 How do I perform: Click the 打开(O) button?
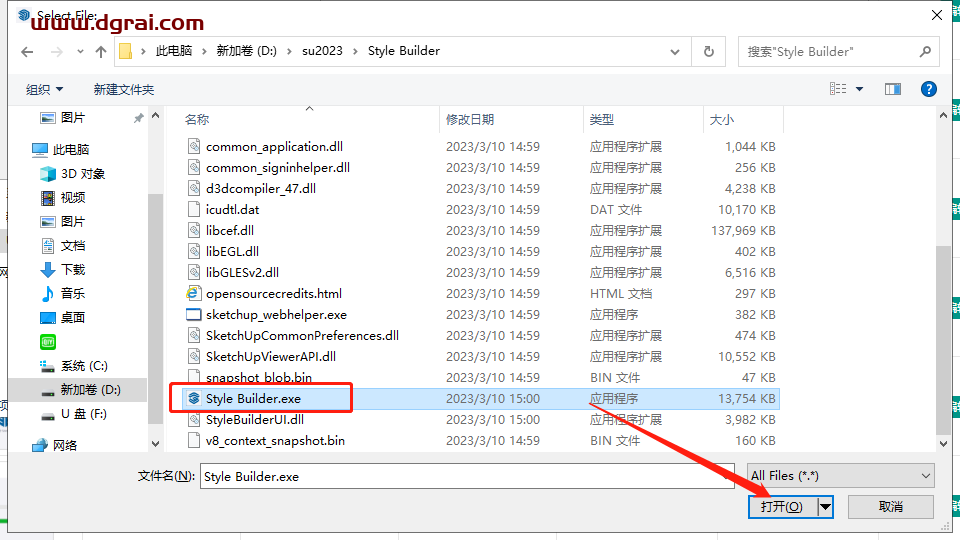pyautogui.click(x=782, y=507)
